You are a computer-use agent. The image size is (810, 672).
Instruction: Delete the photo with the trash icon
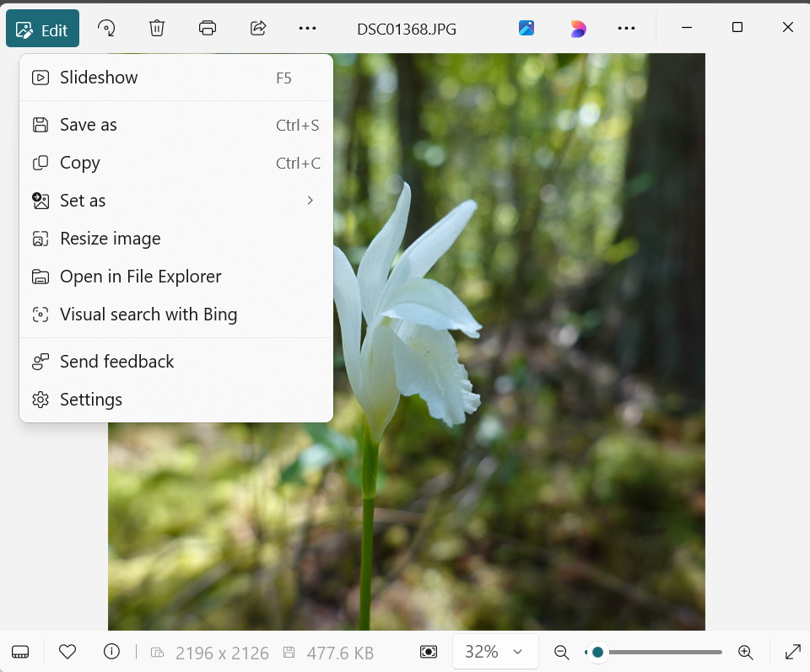tap(157, 28)
